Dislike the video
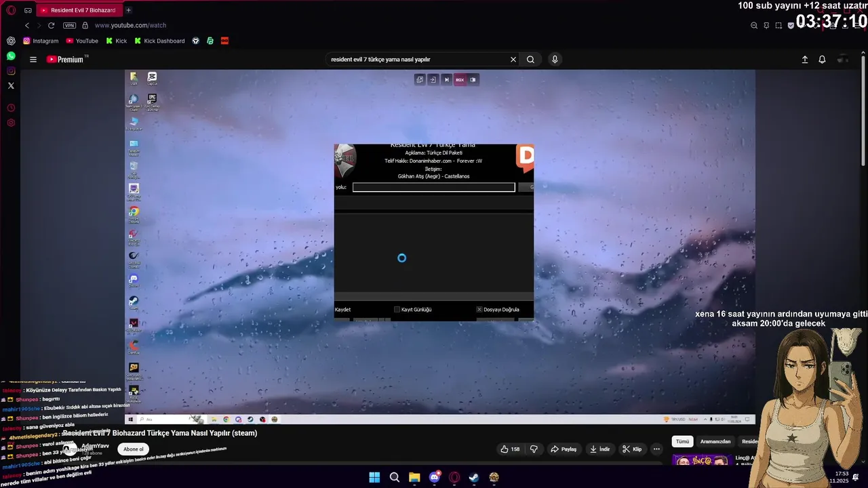868x488 pixels. [534, 449]
